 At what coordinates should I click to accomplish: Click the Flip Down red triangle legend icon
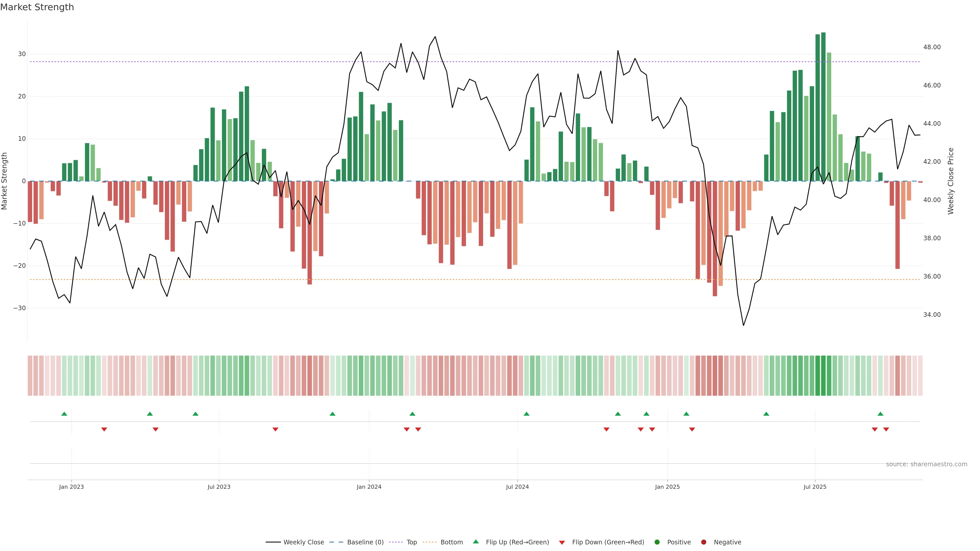point(562,543)
